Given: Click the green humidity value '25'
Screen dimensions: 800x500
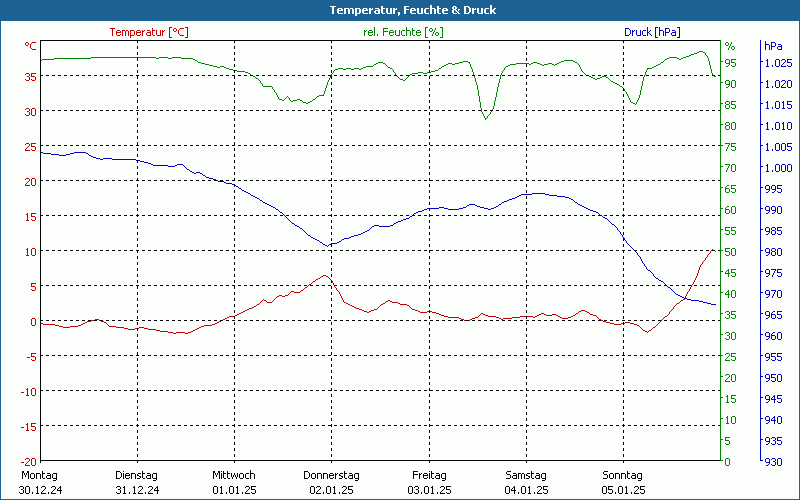Looking at the screenshot, I should (731, 357).
